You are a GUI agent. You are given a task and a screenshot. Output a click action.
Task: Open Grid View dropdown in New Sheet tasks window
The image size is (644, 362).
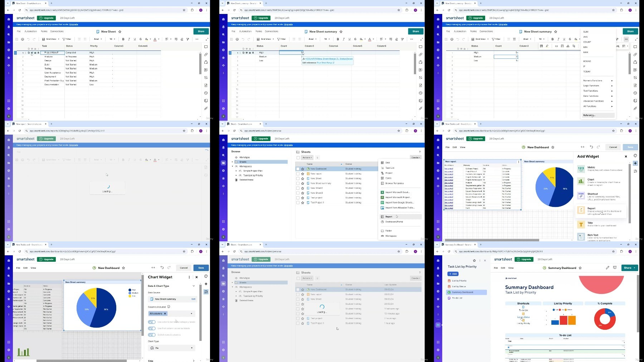click(51, 39)
